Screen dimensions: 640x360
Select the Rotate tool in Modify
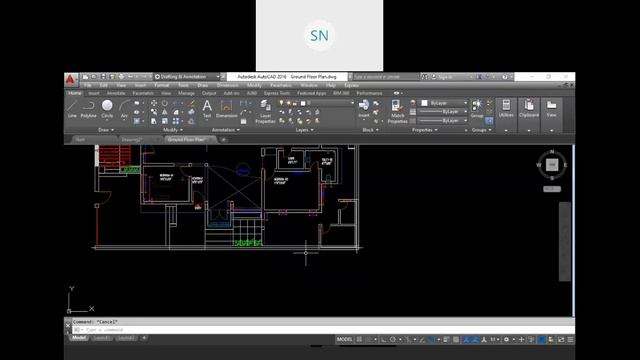click(x=164, y=103)
